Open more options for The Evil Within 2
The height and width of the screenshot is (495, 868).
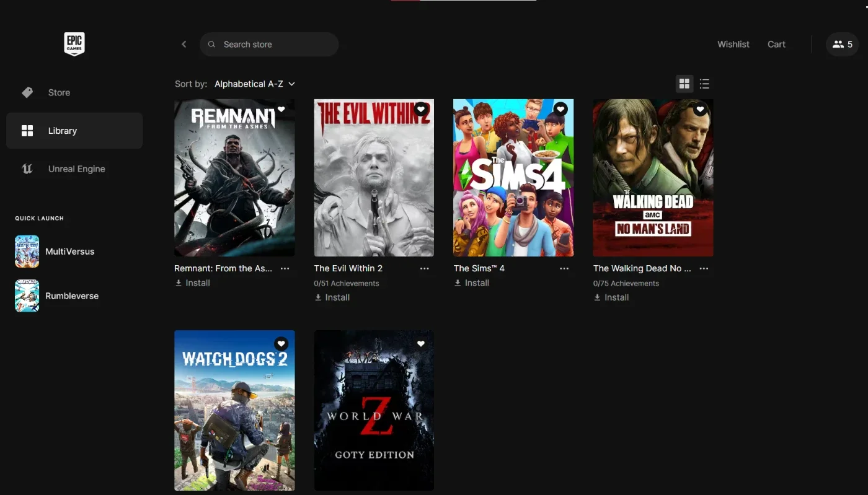[424, 268]
